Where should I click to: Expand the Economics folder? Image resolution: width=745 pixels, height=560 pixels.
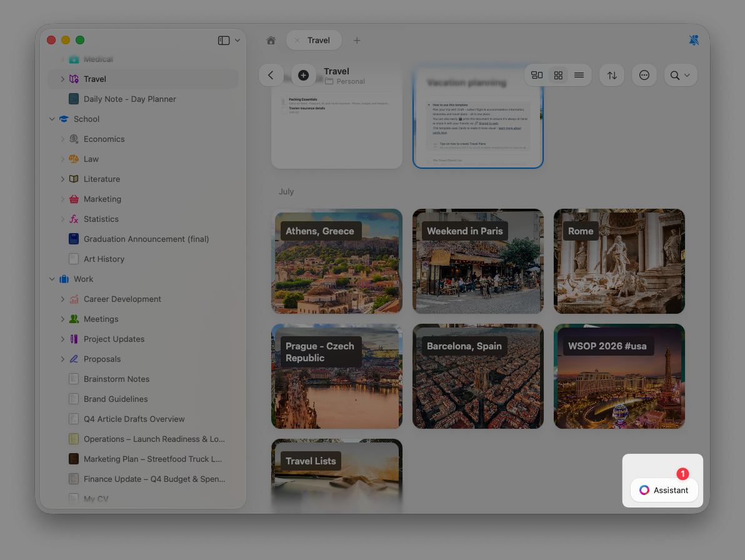[x=62, y=139]
